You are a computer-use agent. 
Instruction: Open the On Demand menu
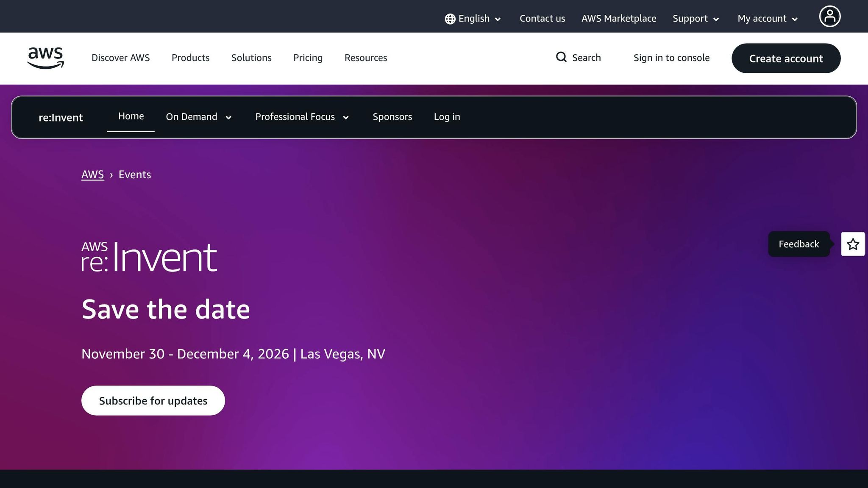pyautogui.click(x=198, y=116)
